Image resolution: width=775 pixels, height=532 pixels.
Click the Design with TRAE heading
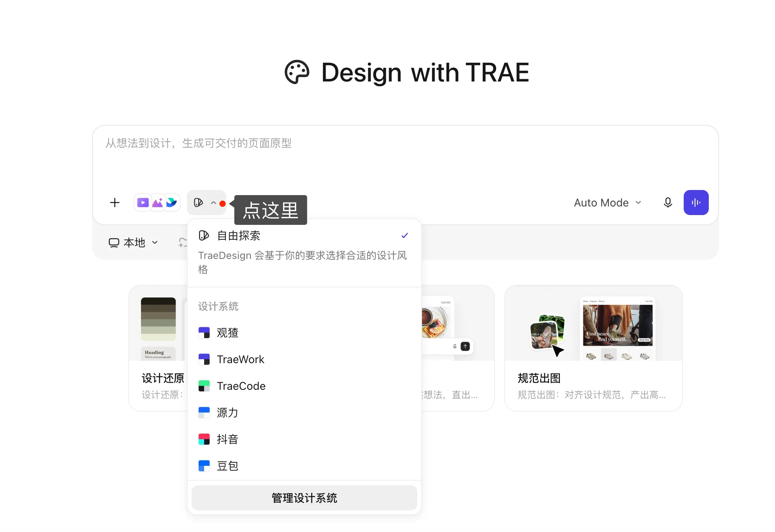425,72
